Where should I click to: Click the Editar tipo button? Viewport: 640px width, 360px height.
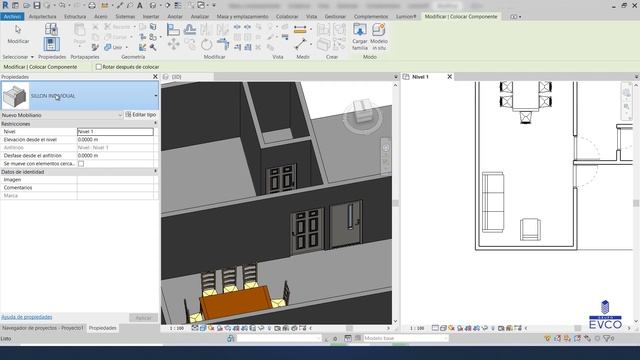[141, 115]
